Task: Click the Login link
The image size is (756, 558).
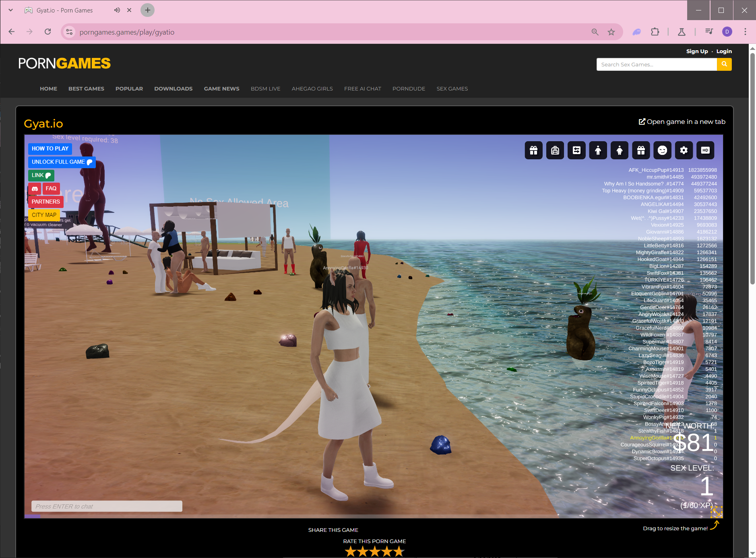Action: [724, 51]
